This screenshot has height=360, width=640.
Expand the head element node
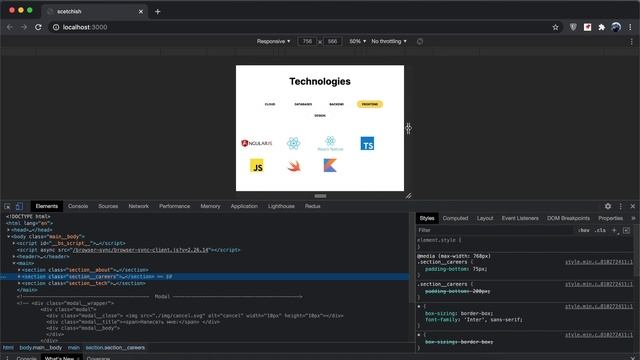[9, 230]
